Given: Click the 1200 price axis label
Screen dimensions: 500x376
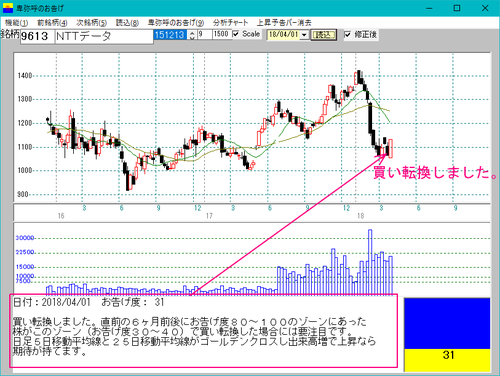Looking at the screenshot, I should (x=25, y=123).
